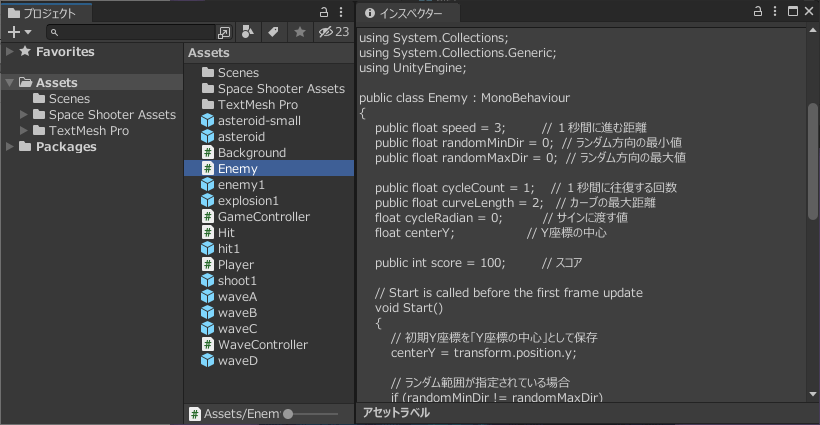The width and height of the screenshot is (820, 425).
Task: Expand Space Shooter Assets in the tree
Action: (x=24, y=114)
